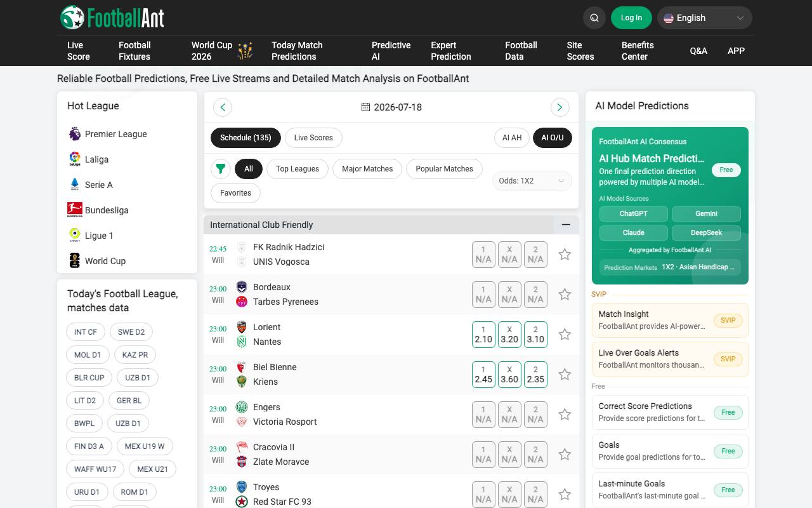Click the World Cup trophy icon
The width and height of the screenshot is (812, 508).
[x=75, y=260]
